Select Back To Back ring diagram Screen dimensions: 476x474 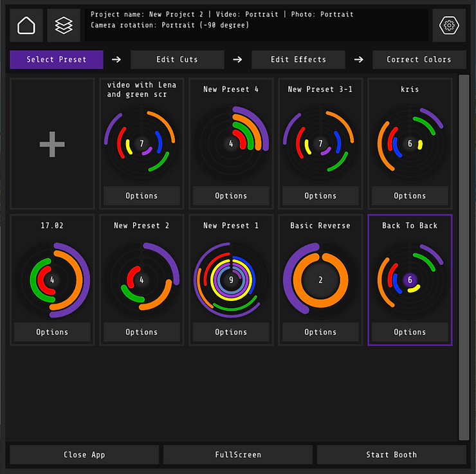pos(410,280)
